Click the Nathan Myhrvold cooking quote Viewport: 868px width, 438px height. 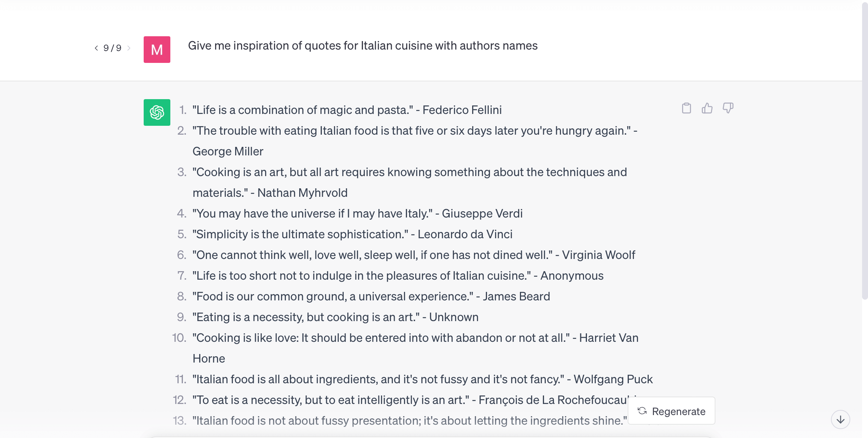[410, 172]
